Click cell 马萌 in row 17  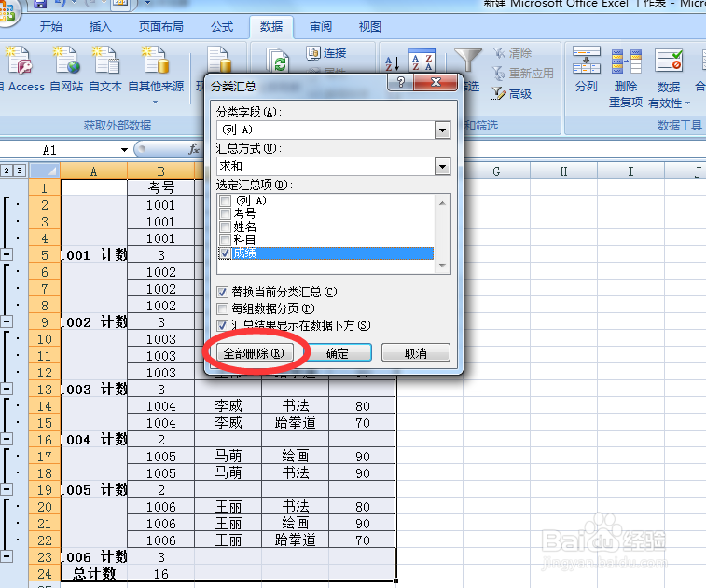coord(228,457)
